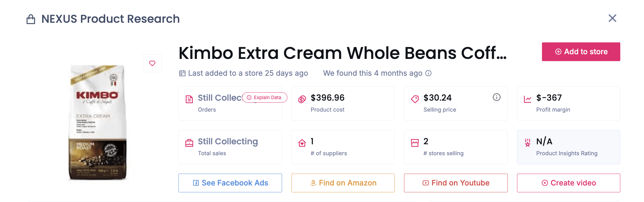This screenshot has width=644, height=202.
Task: Click Find on Youtube button
Action: click(456, 183)
